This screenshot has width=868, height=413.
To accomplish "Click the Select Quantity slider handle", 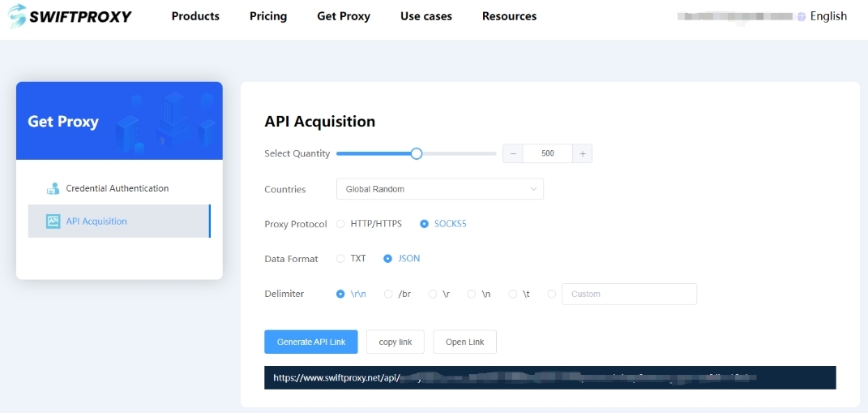I will click(x=417, y=153).
